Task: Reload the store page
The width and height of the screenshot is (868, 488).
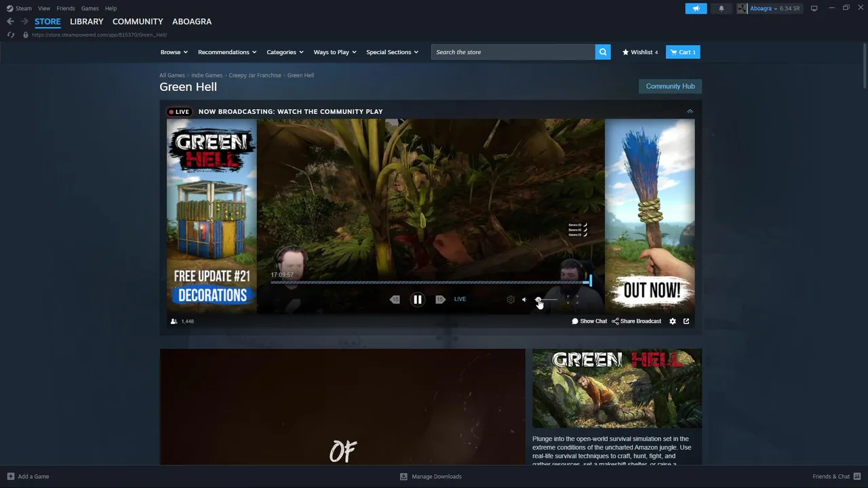Action: point(10,35)
